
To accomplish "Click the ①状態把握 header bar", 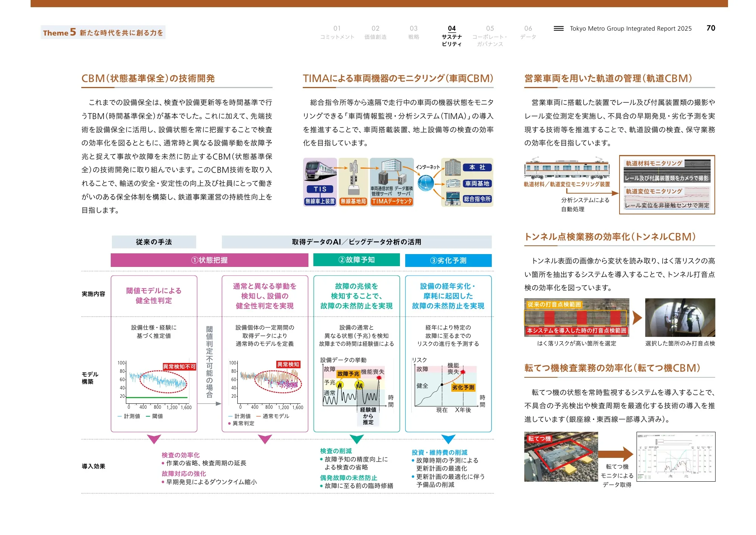I will click(209, 260).
